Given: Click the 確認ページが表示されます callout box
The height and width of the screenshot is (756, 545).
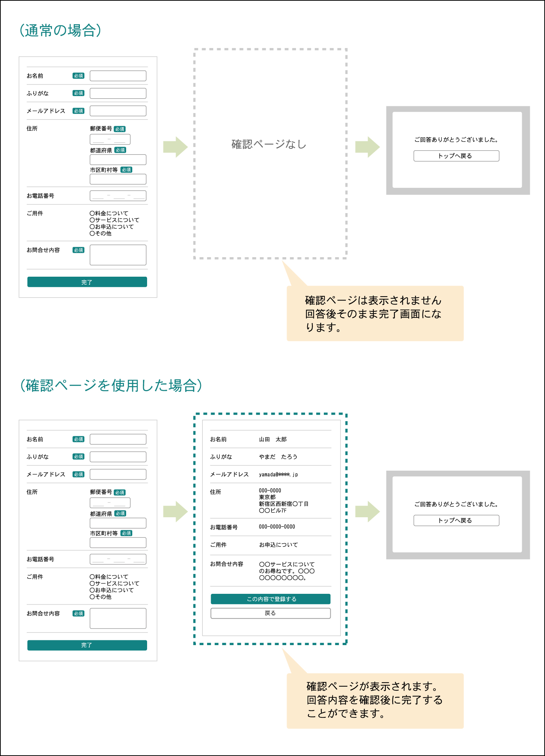Looking at the screenshot, I should pos(375,700).
